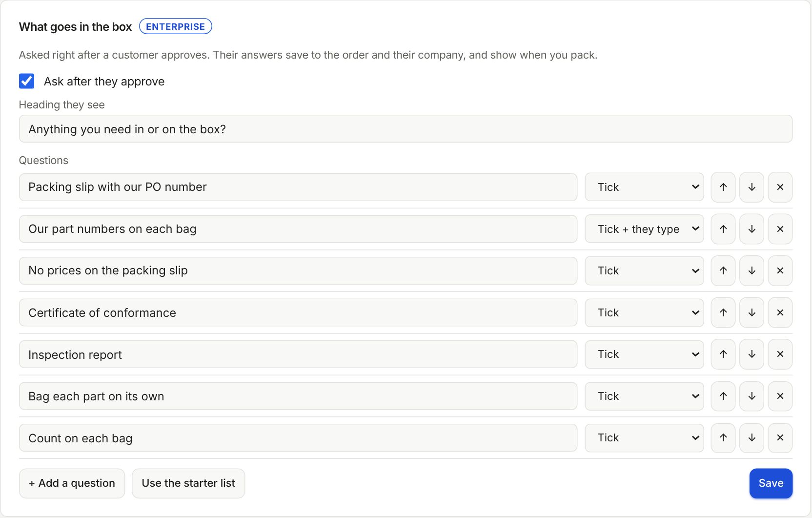The image size is (812, 518).
Task: Move 'Bag each part on its own' down
Action: tap(751, 396)
